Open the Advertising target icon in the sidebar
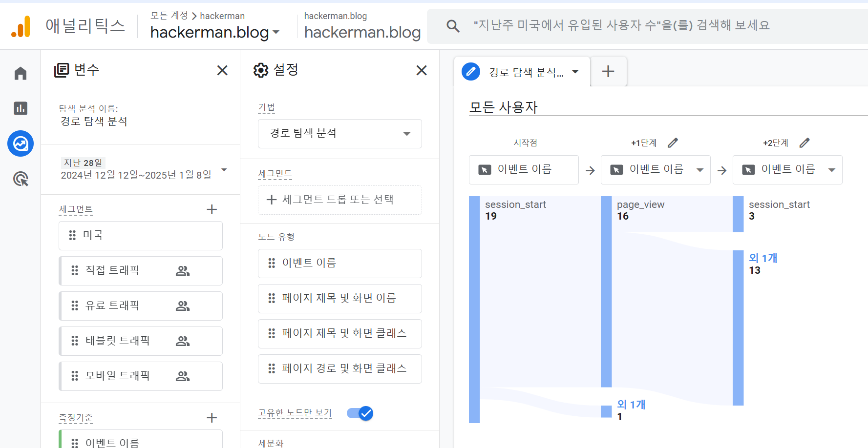868x448 pixels. pyautogui.click(x=21, y=179)
